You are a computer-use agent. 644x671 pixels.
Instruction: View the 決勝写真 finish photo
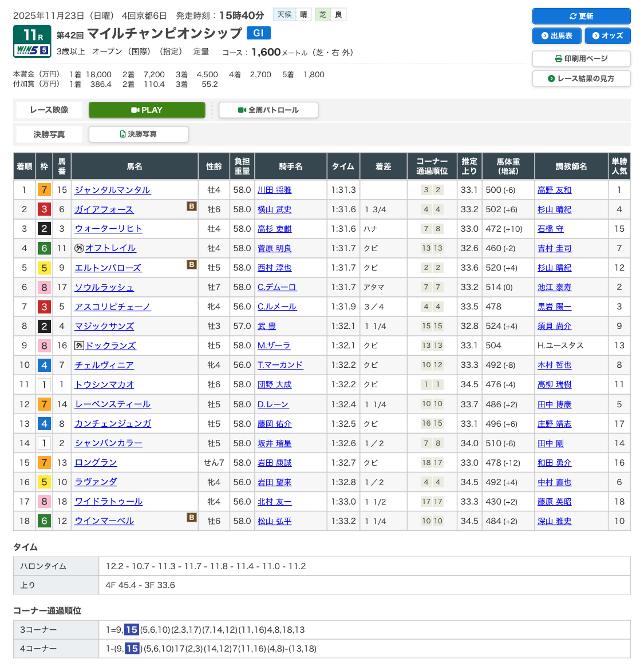point(138,134)
